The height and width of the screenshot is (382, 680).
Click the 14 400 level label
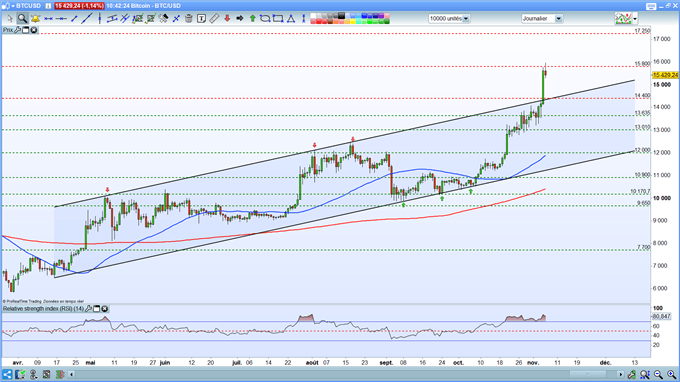tap(642, 95)
